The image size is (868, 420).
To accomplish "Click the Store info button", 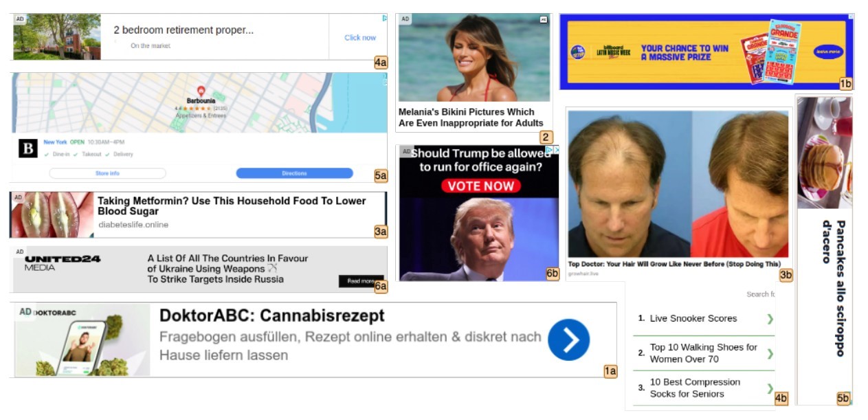I will tap(107, 173).
